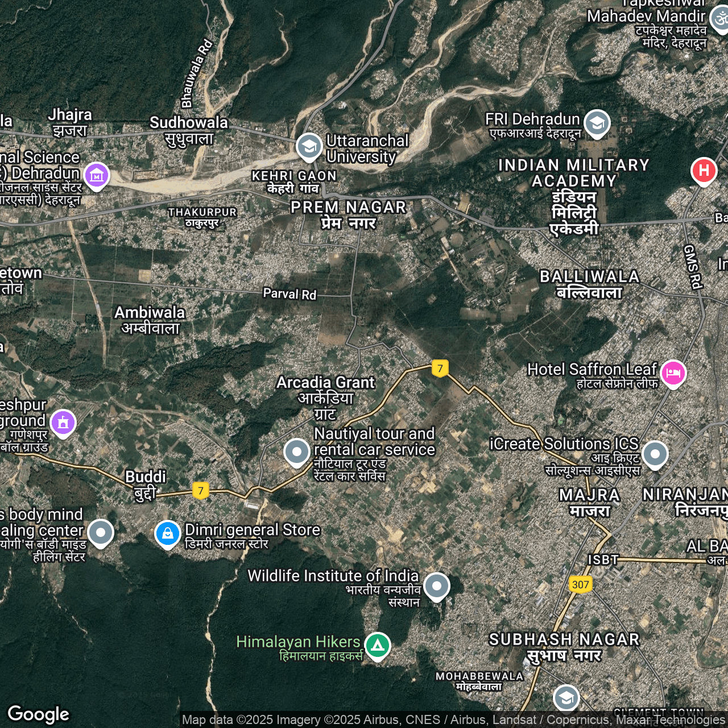Open the body mind healing center pin

click(x=101, y=532)
